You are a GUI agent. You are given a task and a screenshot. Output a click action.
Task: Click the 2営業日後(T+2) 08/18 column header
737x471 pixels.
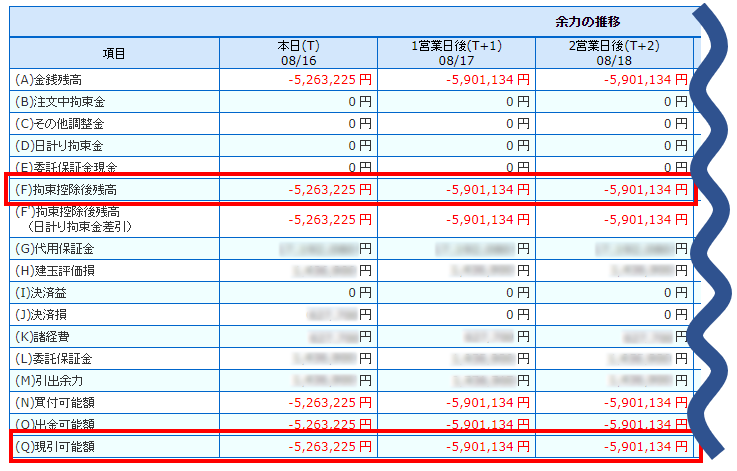614,53
